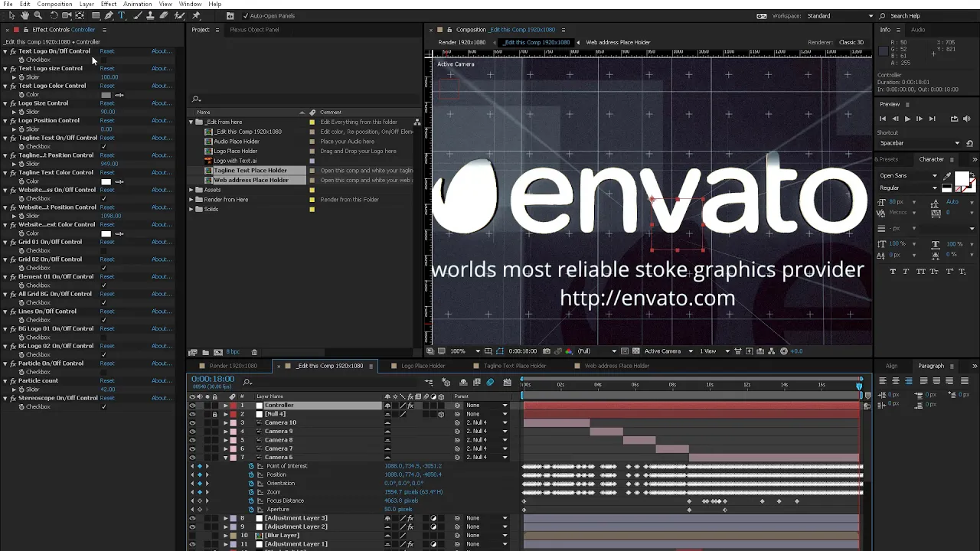This screenshot has width=980, height=551.
Task: Switch to Render 1920x1080 timeline tab
Action: pyautogui.click(x=233, y=366)
